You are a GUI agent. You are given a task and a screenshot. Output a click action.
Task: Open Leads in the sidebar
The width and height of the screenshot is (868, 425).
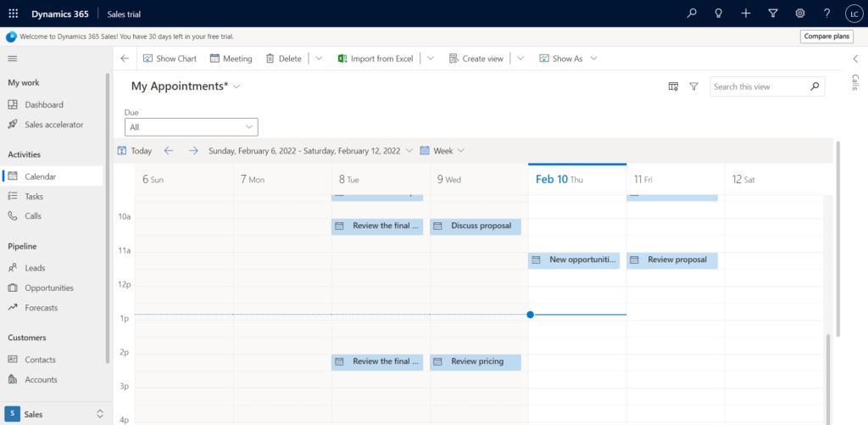(x=52, y=267)
